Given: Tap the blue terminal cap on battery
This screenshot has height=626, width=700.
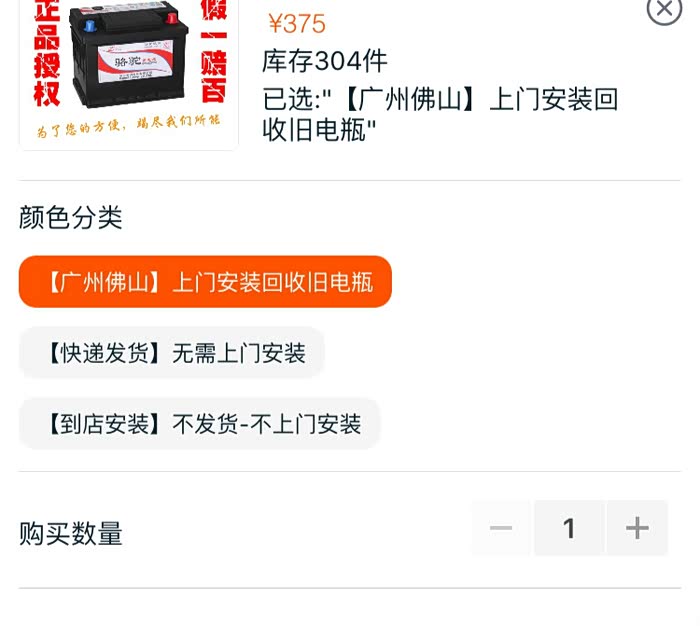Looking at the screenshot, I should (90, 25).
